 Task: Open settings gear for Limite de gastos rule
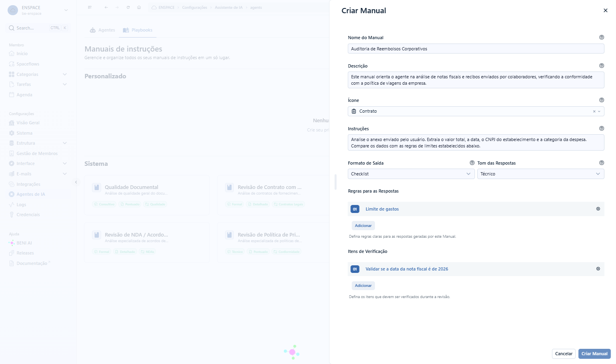[x=598, y=209]
